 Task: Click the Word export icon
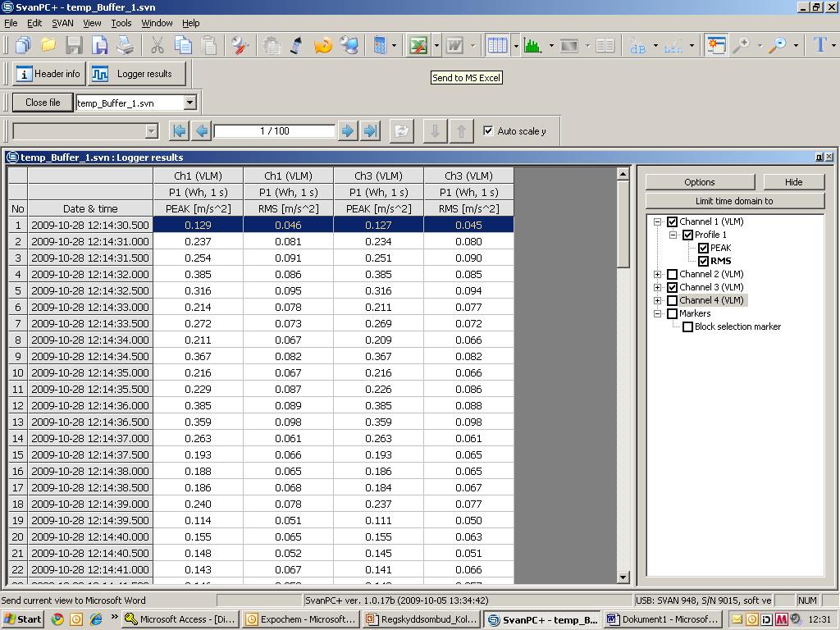pos(454,45)
